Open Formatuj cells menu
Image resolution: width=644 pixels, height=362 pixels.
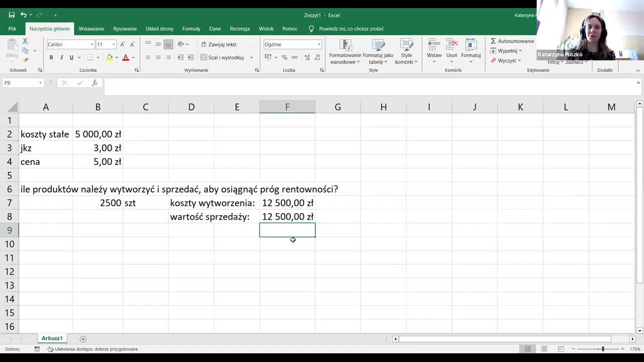click(471, 52)
